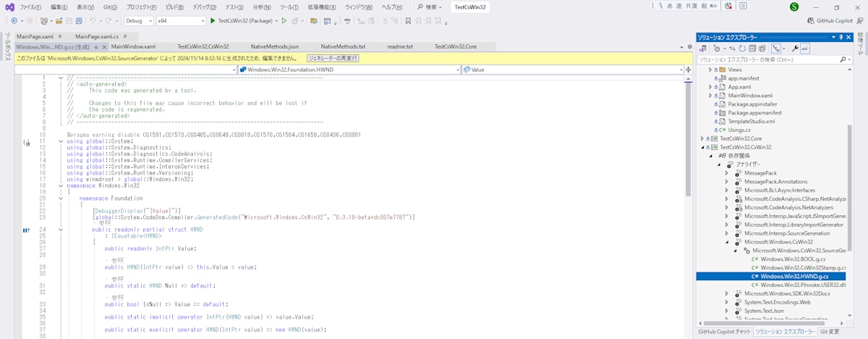Expand System.Text.Json node in Solution Explorer
The width and height of the screenshot is (868, 339).
tap(728, 311)
